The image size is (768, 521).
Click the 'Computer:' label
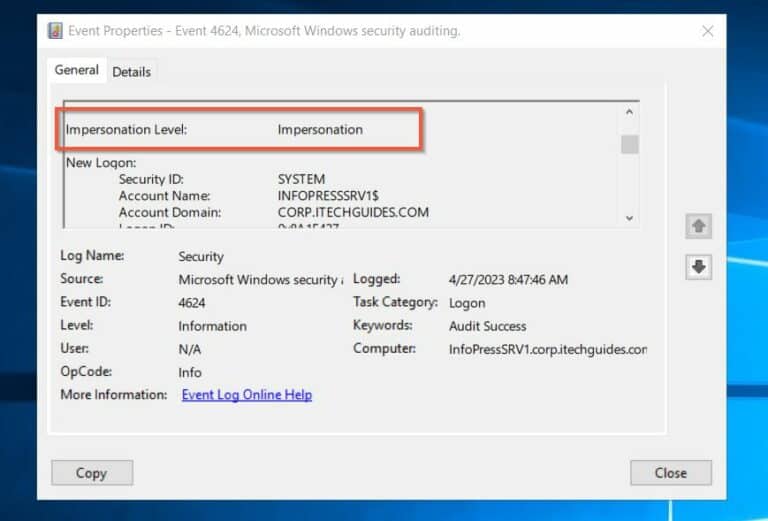[384, 348]
